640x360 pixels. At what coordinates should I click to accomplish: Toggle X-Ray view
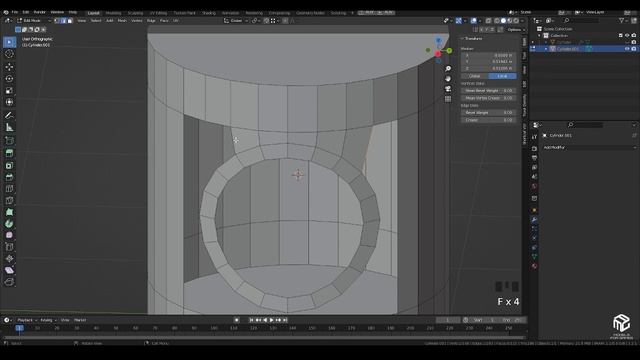click(489, 20)
